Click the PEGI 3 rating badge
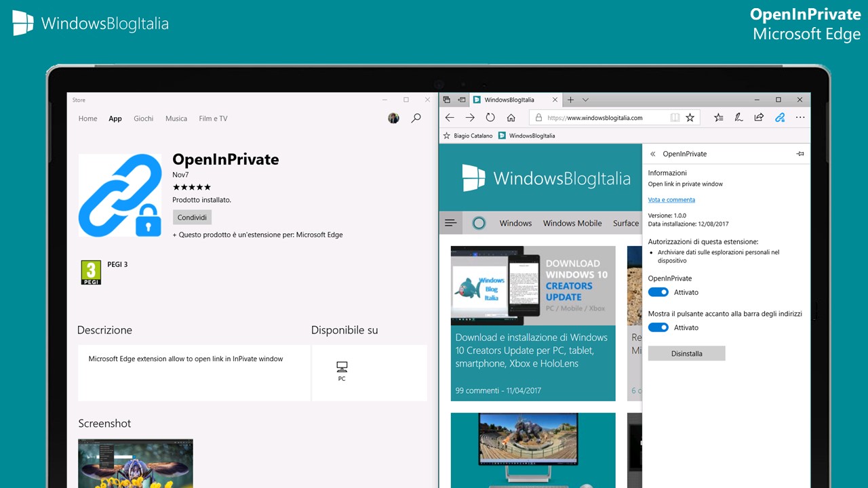This screenshot has width=868, height=488. pyautogui.click(x=91, y=272)
